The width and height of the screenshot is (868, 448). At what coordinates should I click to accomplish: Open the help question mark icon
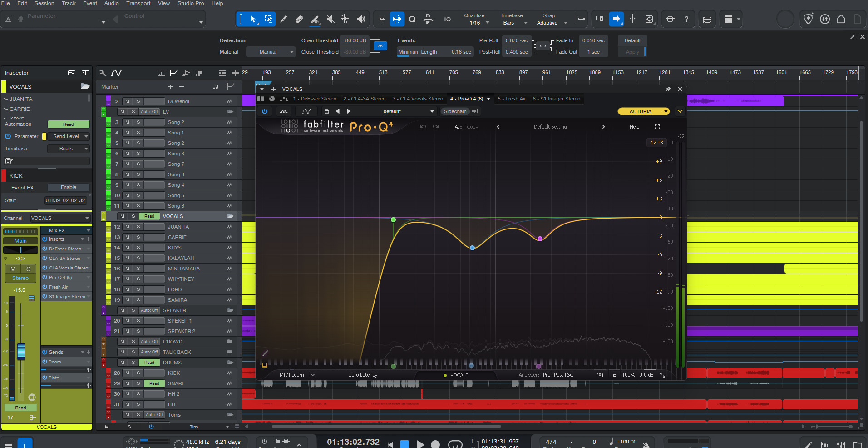click(686, 19)
